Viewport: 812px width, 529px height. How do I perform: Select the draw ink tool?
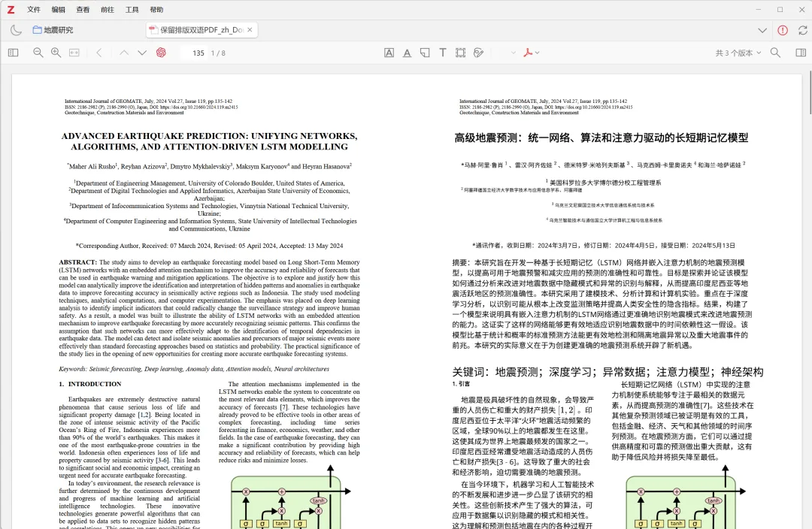[x=478, y=53]
